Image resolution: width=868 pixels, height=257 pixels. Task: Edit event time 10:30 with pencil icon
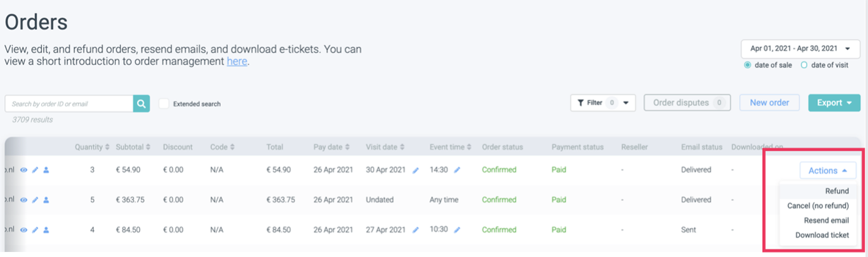[x=457, y=229]
